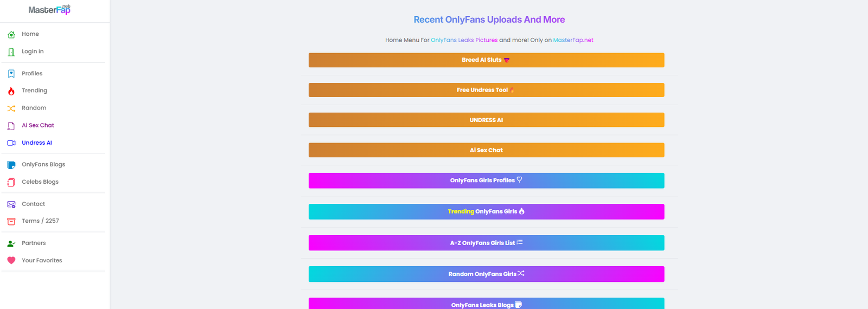Click the orange AI Sex Chat banner
This screenshot has width=868, height=309.
point(486,150)
